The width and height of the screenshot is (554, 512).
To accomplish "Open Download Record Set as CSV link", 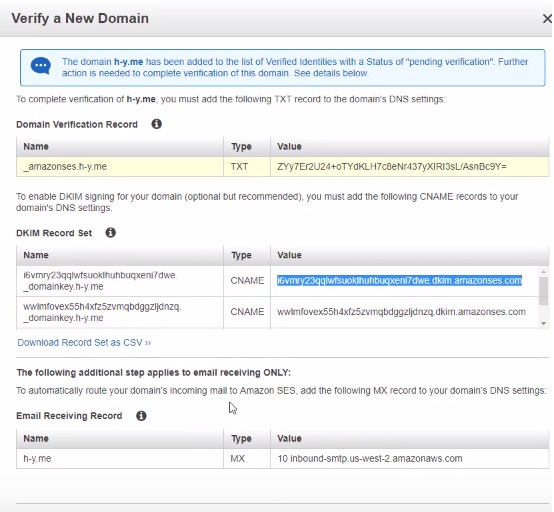I will [84, 342].
